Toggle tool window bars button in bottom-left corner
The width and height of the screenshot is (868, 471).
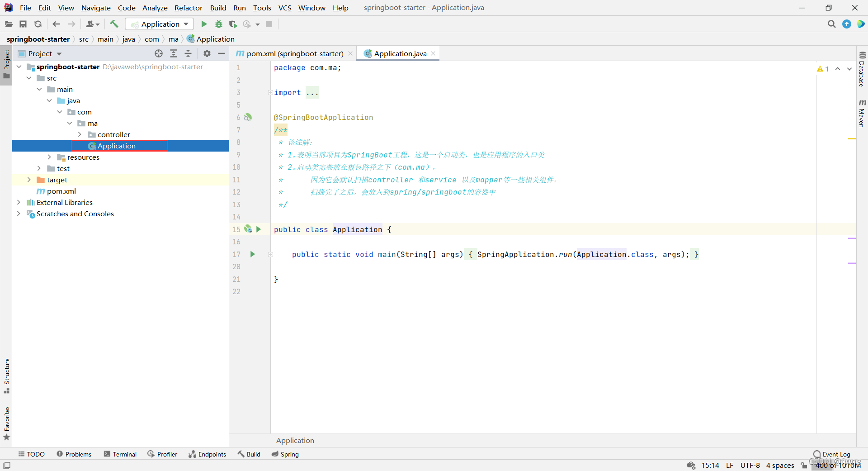click(7, 465)
